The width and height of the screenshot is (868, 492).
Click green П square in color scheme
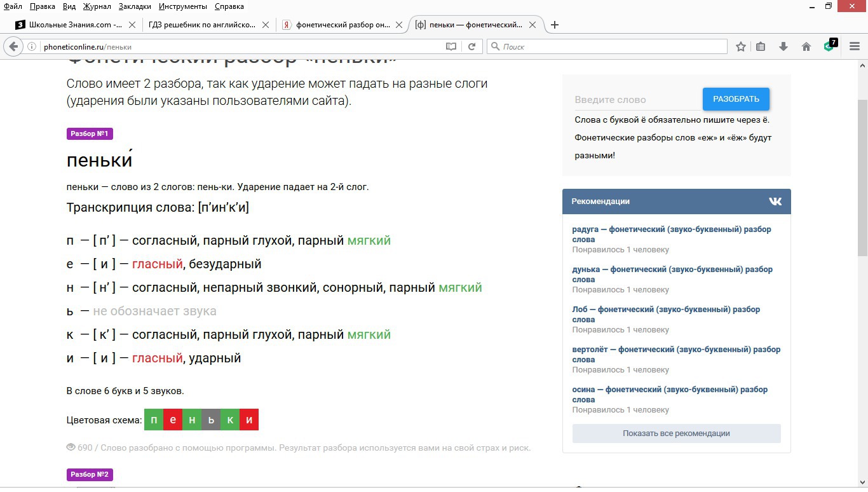click(154, 420)
